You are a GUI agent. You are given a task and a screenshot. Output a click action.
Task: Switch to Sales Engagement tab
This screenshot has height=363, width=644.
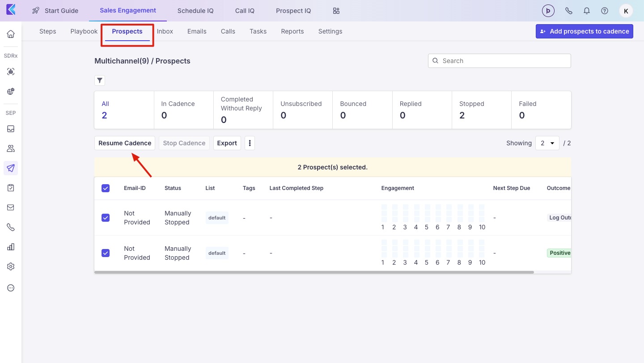pyautogui.click(x=128, y=10)
